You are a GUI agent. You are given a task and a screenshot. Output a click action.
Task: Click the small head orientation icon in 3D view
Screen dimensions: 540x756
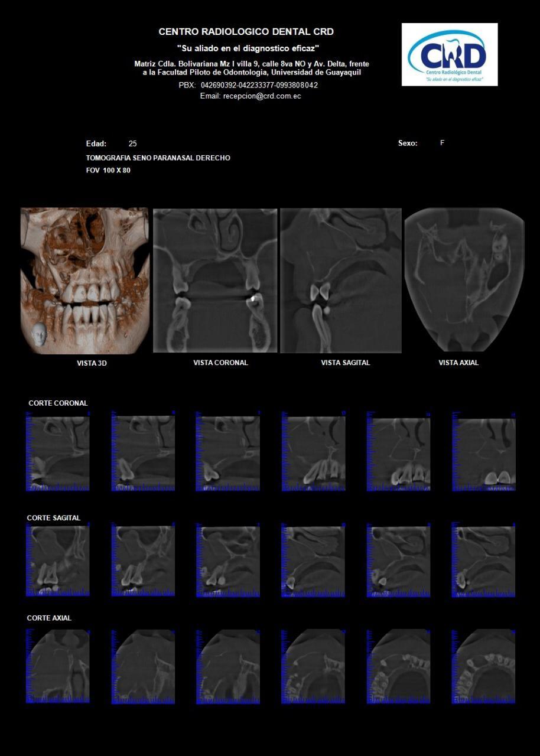click(x=39, y=334)
